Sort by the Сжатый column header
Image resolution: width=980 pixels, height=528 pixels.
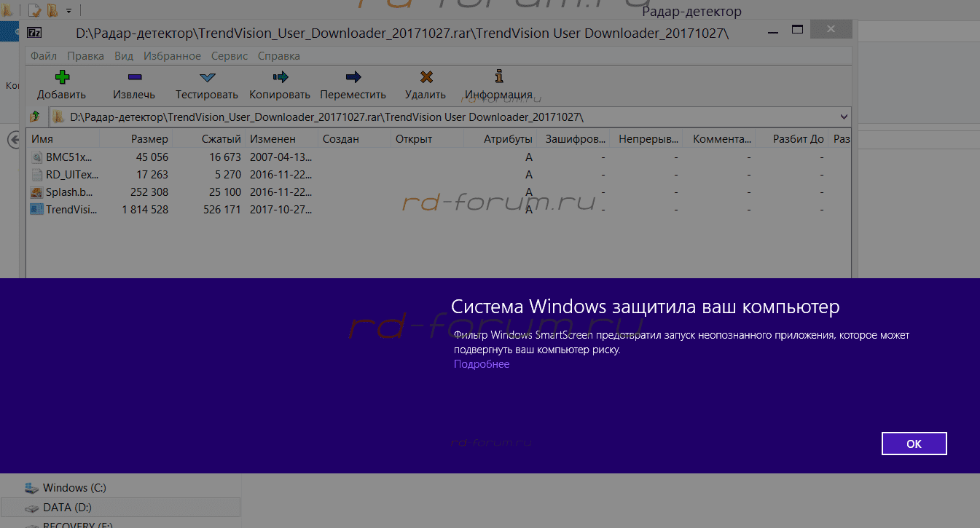pos(208,139)
